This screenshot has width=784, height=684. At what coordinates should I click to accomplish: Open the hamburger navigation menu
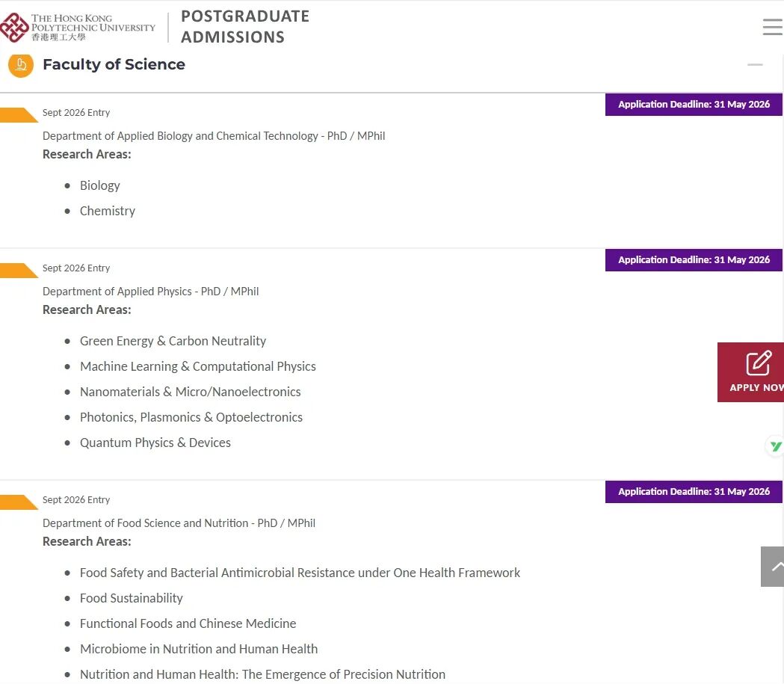click(772, 28)
